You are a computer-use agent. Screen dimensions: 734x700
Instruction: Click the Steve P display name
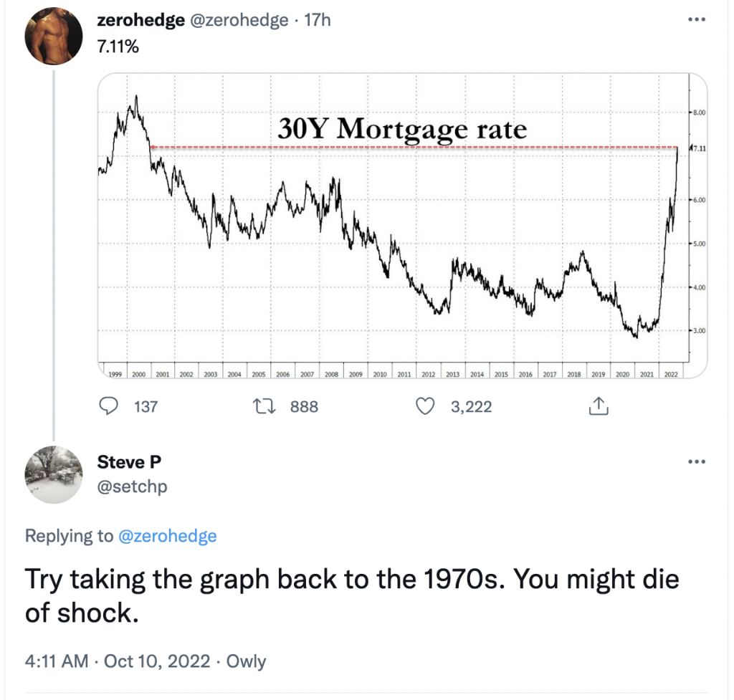click(129, 462)
